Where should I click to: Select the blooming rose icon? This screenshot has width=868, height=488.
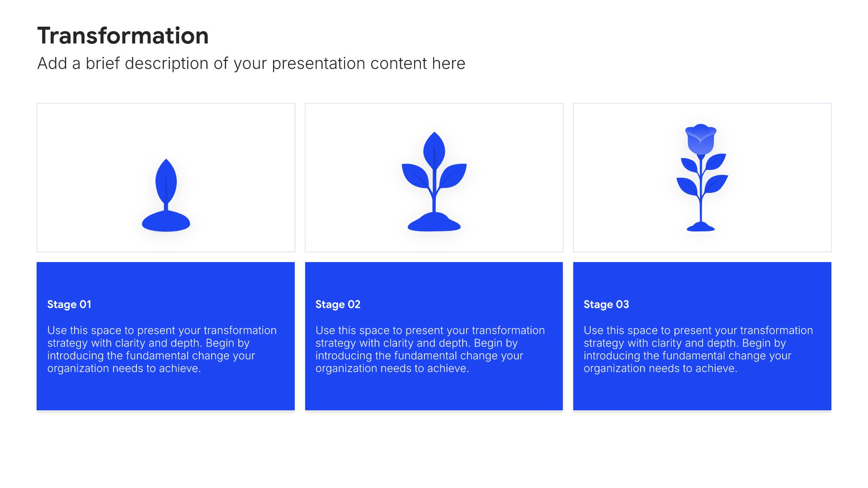(702, 178)
